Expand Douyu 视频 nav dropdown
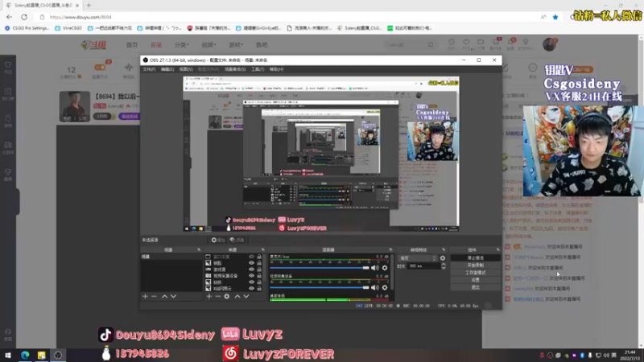This screenshot has width=644, height=362. point(208,45)
